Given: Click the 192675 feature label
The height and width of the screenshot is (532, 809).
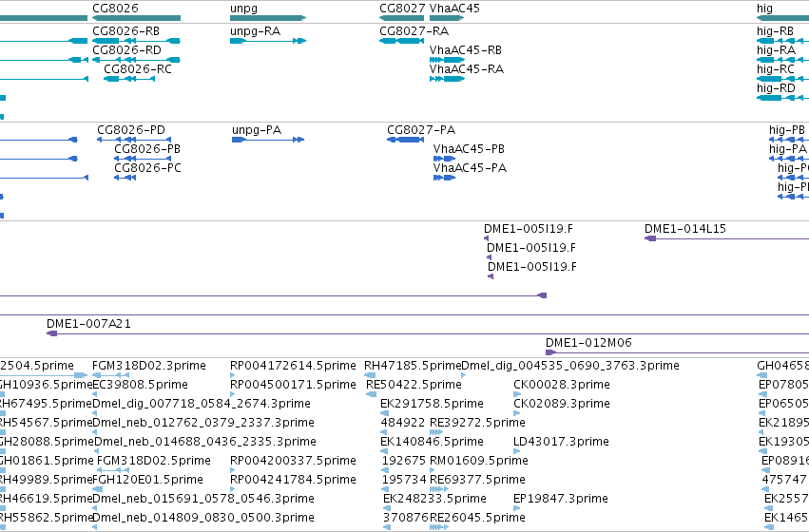Looking at the screenshot, I should [404, 461].
